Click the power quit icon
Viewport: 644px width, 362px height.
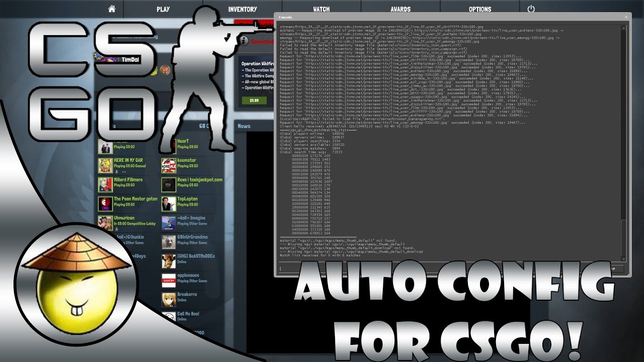coord(531,9)
